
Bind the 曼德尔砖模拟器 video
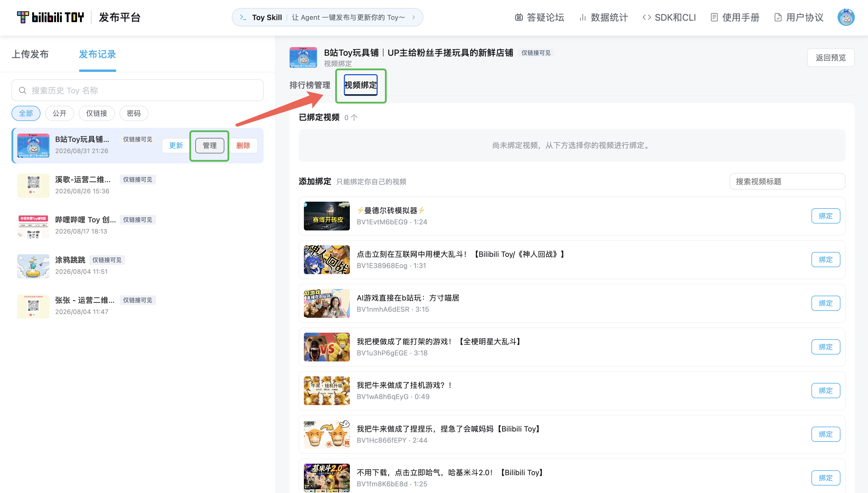coord(825,216)
